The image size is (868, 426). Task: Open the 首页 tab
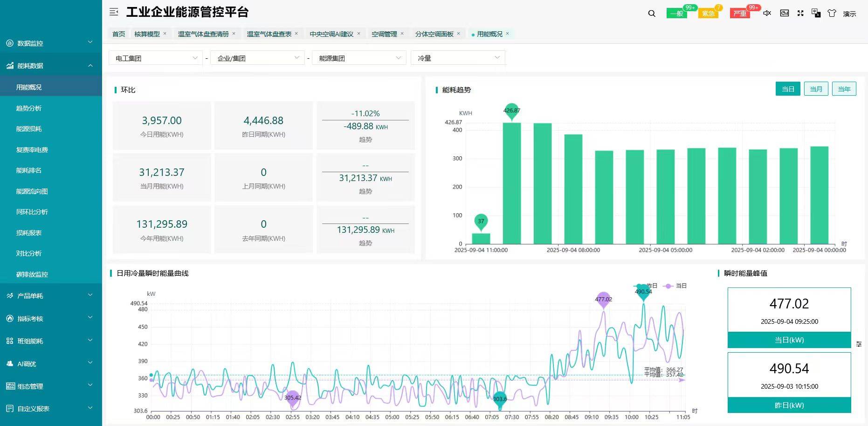pos(118,33)
